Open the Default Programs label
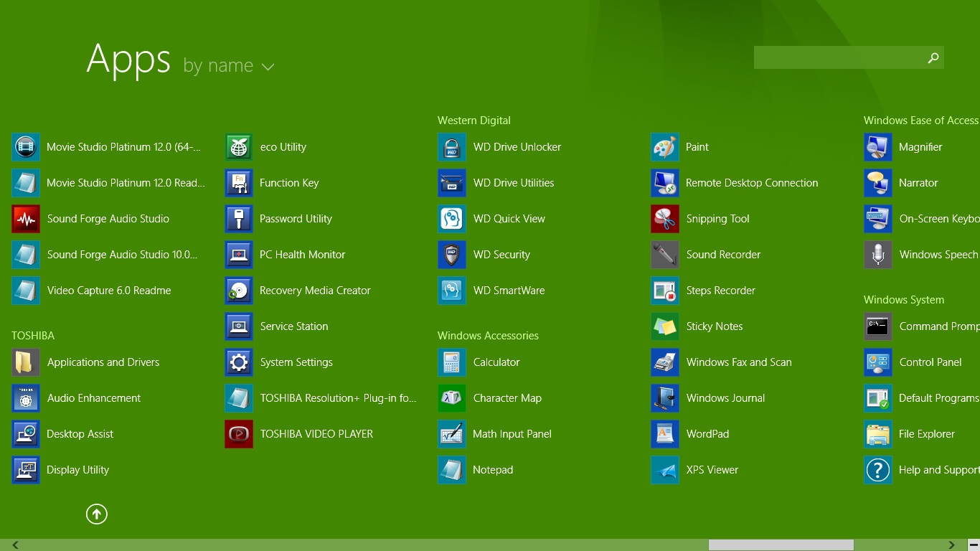Viewport: 980px width, 551px height. click(x=939, y=398)
